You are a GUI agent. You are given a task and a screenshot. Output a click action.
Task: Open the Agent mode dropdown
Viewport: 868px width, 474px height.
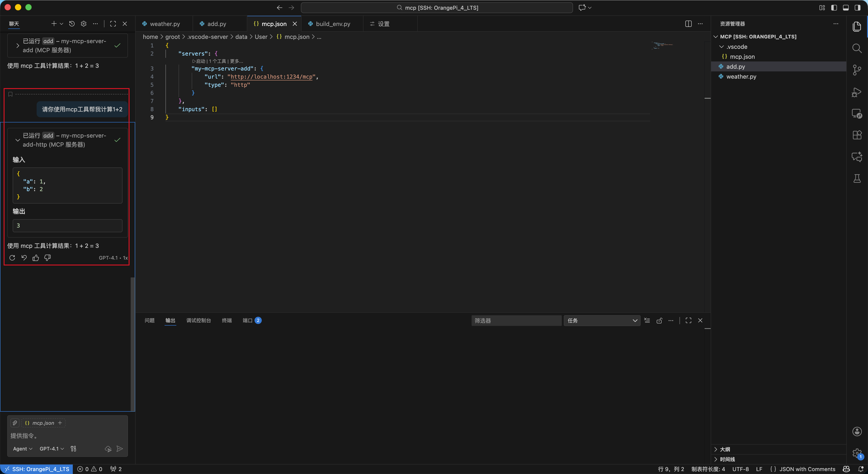[23, 449]
